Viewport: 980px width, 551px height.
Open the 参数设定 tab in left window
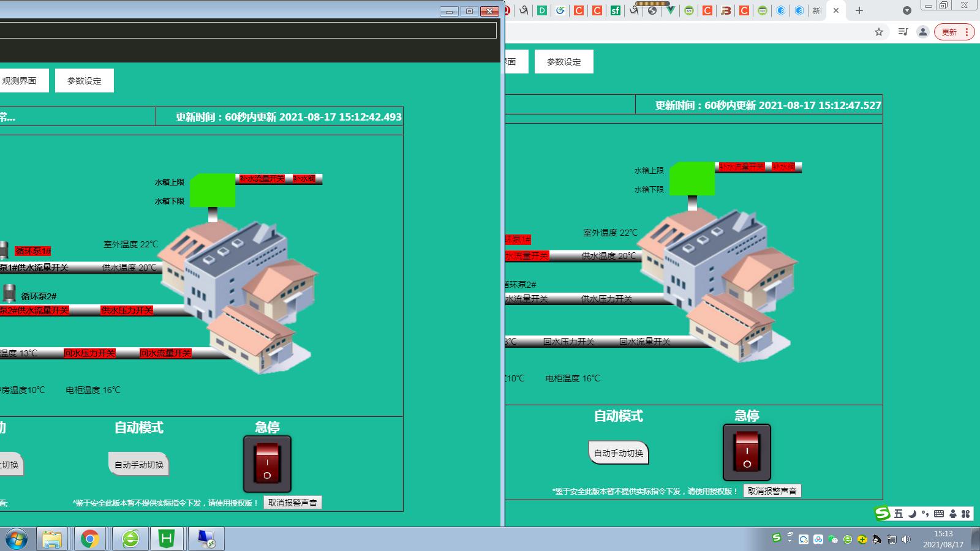[x=85, y=81]
